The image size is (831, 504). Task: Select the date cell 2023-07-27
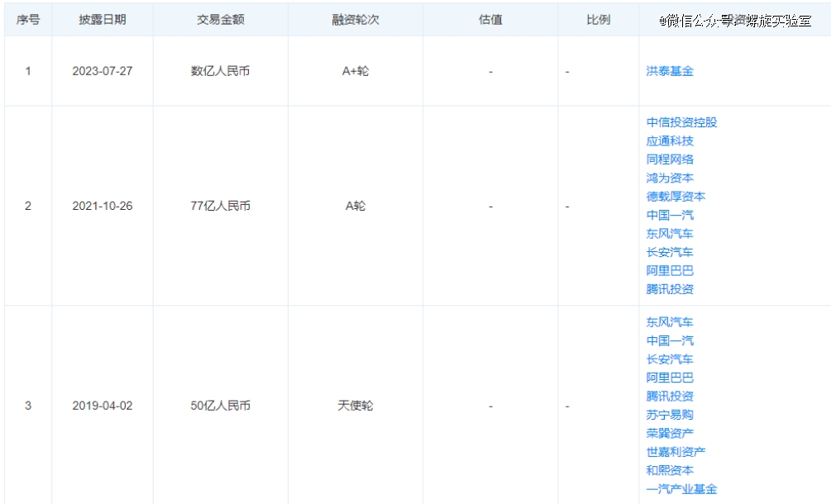pos(103,71)
